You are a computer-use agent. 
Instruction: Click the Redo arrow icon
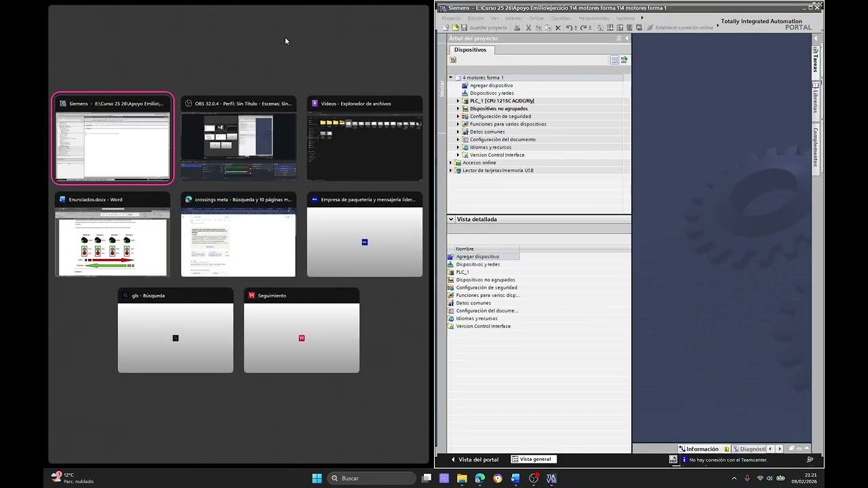[x=583, y=28]
